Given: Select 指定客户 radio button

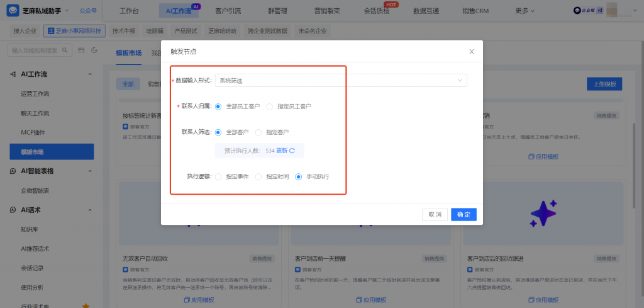Looking at the screenshot, I should pyautogui.click(x=258, y=132).
